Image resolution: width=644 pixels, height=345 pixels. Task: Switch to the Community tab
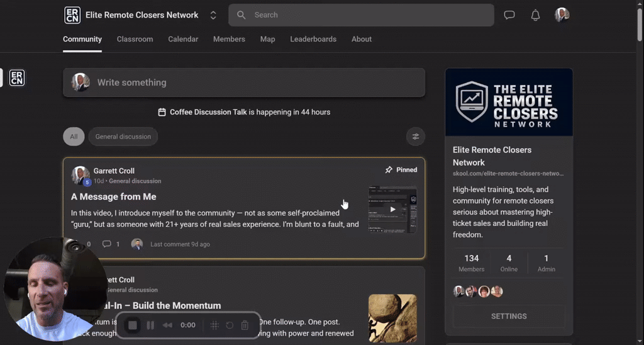[82, 39]
